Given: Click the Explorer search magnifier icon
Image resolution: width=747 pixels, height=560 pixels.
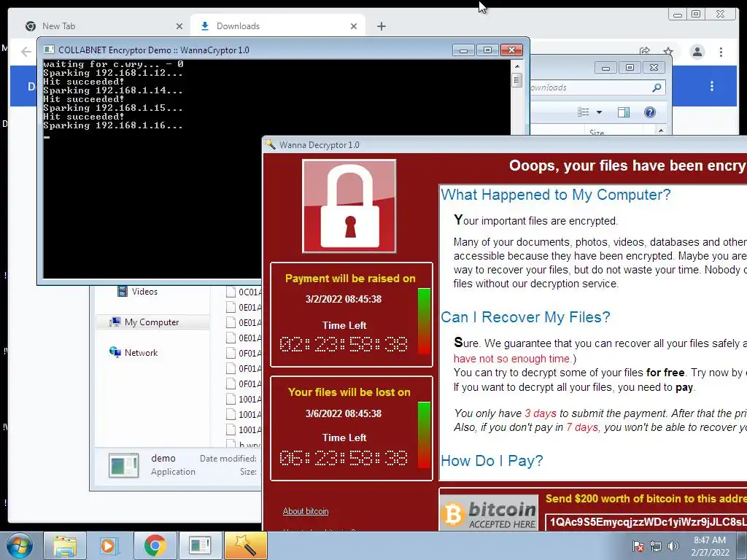Looking at the screenshot, I should [657, 87].
